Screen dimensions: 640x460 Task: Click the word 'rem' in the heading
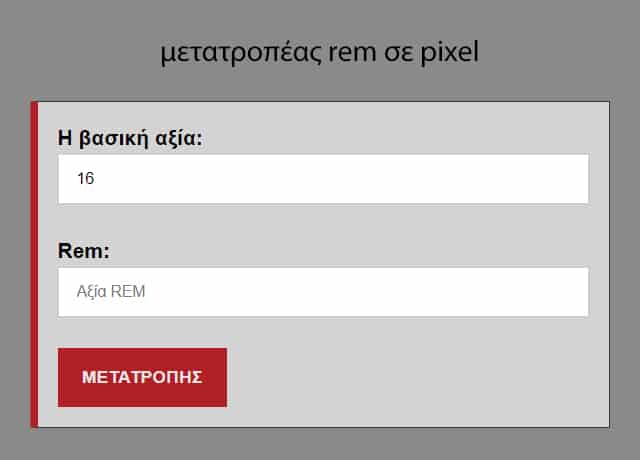[352, 52]
